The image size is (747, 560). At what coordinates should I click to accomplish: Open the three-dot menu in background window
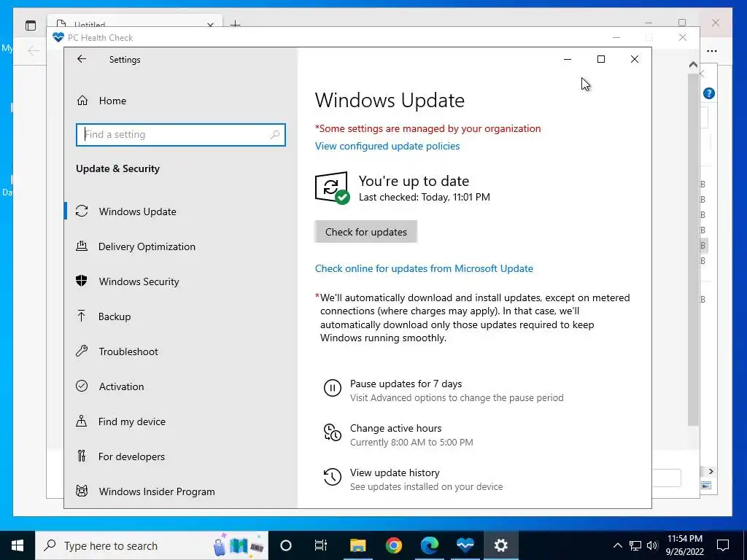[x=712, y=51]
